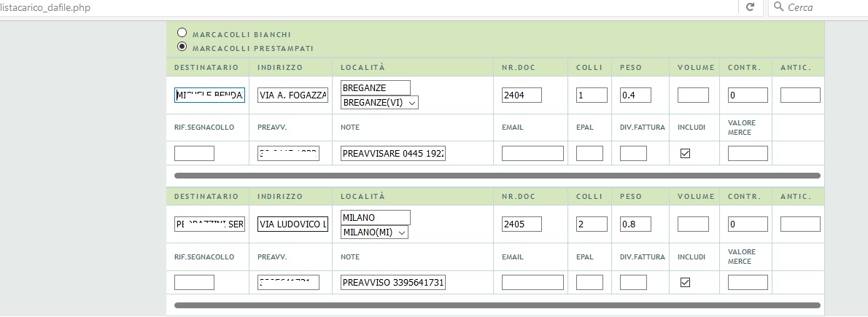Click the VIA A. FOGAZZA address field
This screenshot has width=868, height=317.
tap(292, 95)
